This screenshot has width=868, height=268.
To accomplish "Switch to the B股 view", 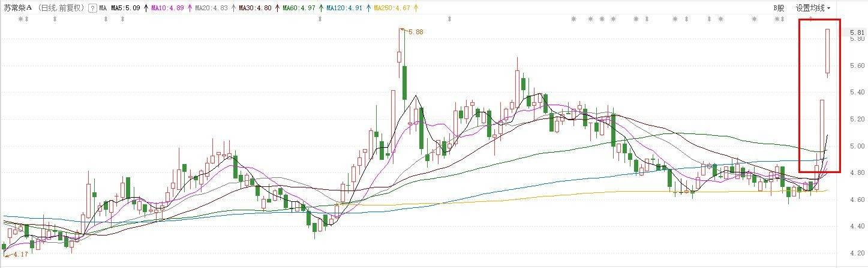I will [x=779, y=8].
